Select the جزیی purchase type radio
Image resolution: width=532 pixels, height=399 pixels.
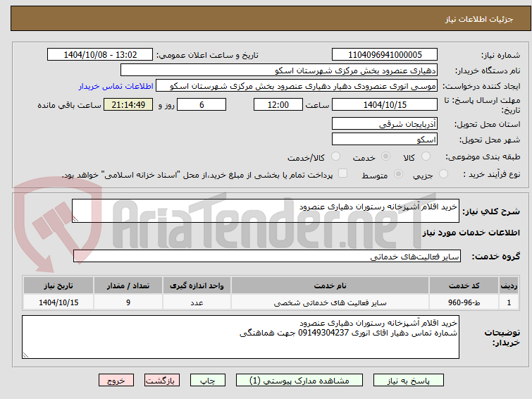coord(443,174)
